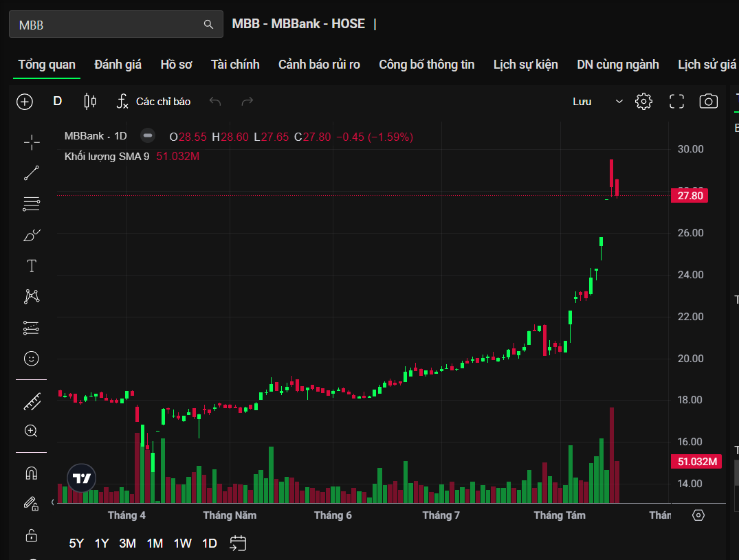Screen dimensions: 739x560
Task: Go to the Công bố thông tin tab
Action: coord(426,65)
